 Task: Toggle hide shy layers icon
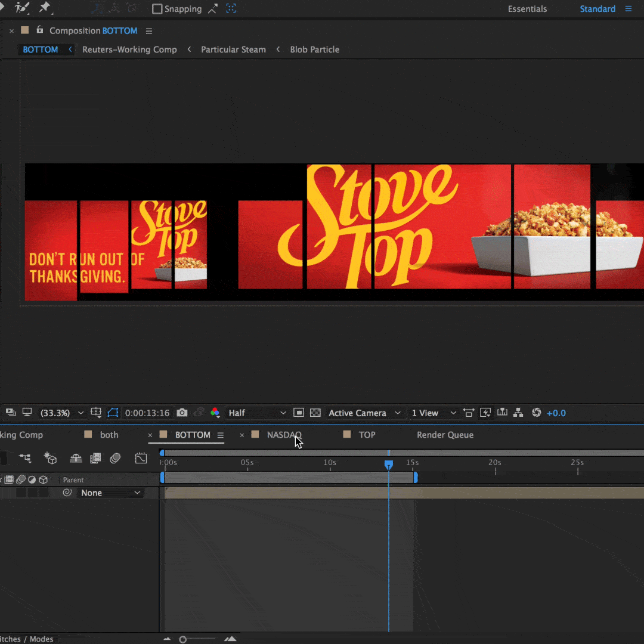[x=76, y=457]
